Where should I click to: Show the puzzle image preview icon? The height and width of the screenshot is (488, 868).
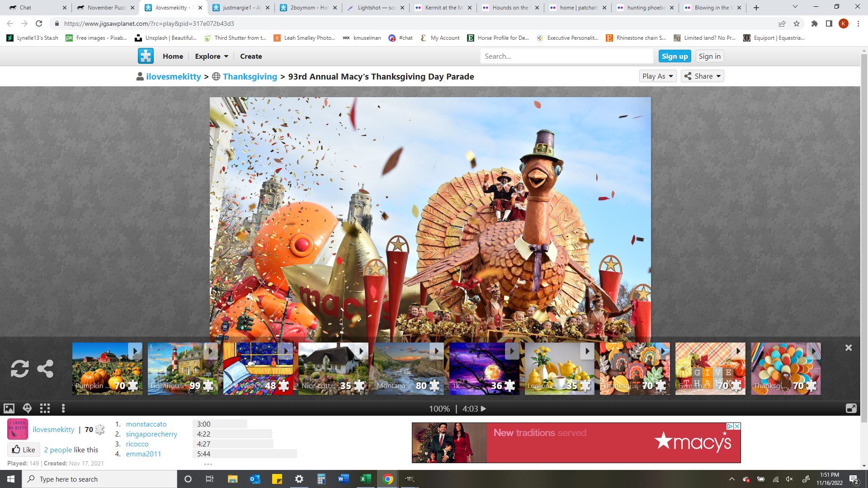point(9,408)
